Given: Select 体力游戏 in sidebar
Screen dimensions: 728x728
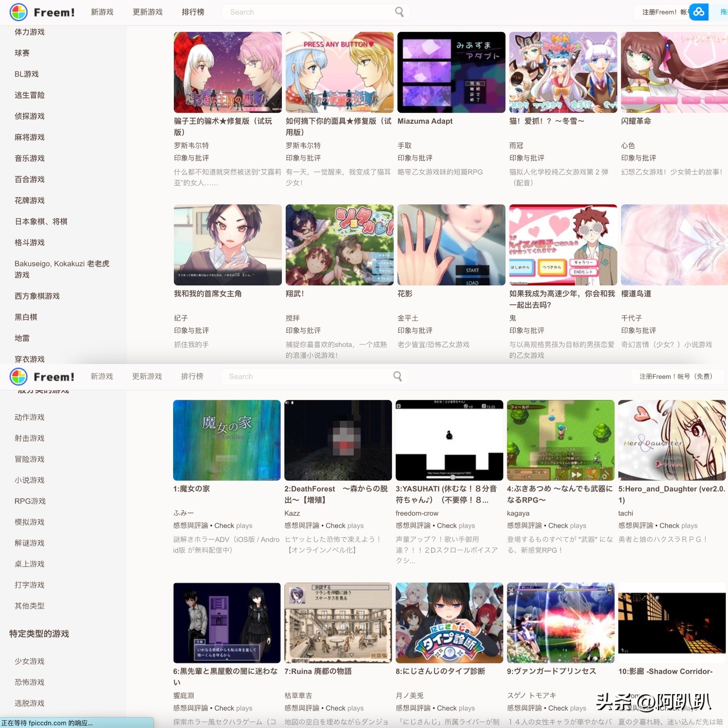Looking at the screenshot, I should point(30,32).
